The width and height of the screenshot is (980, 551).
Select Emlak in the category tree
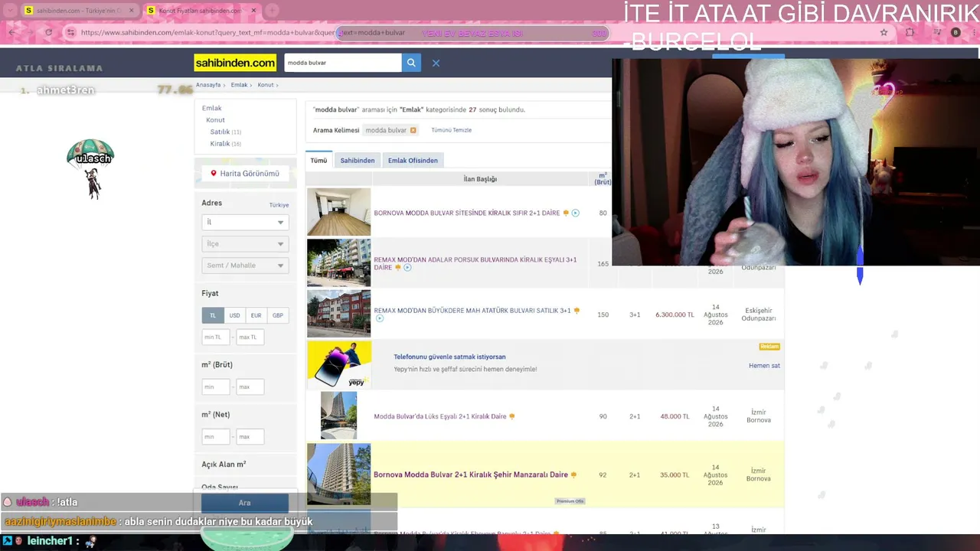coord(211,108)
